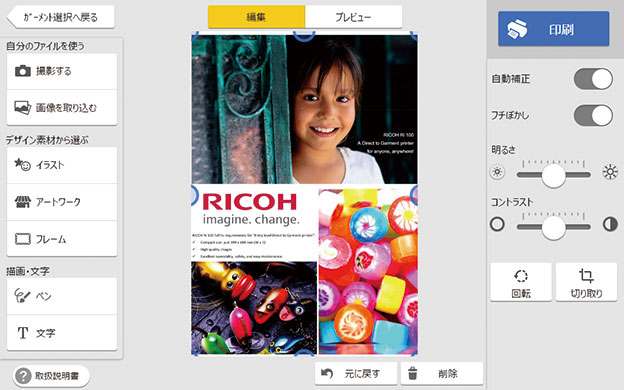Click the trash can icon

(413, 373)
